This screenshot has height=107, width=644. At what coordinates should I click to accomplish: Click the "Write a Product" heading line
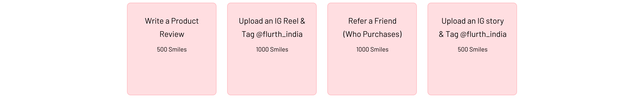click(x=172, y=21)
